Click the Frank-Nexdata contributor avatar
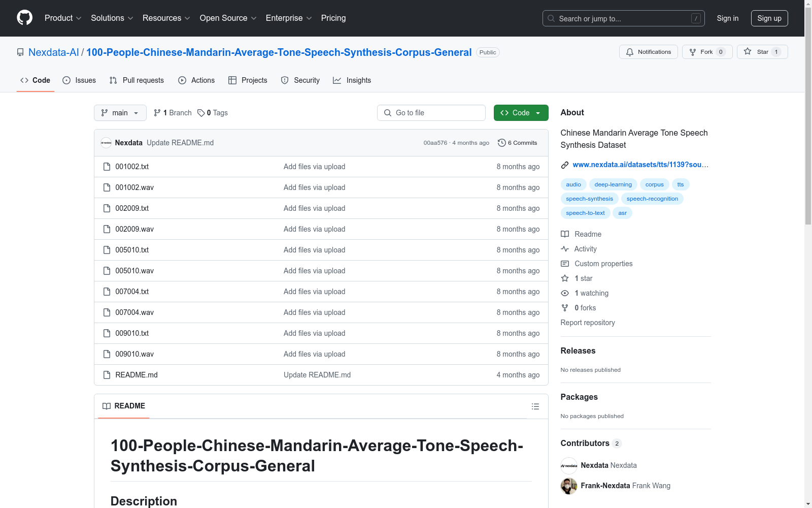The image size is (812, 508). pos(569,486)
